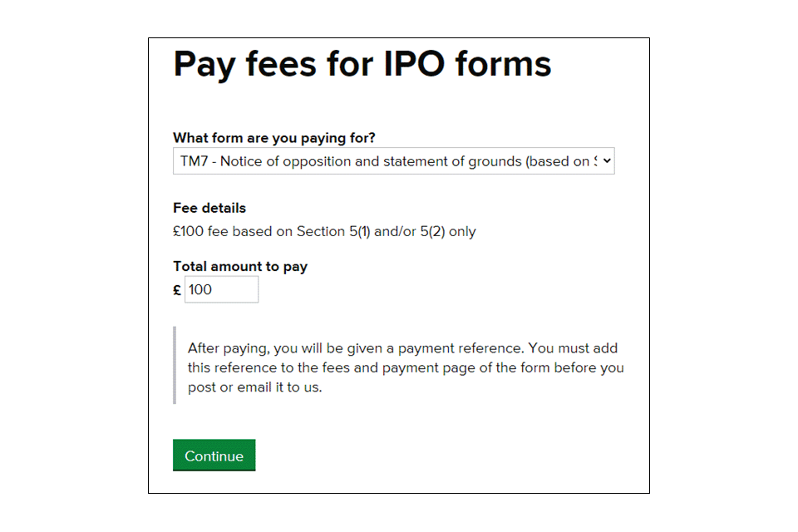Screen dimensions: 798x532
Task: Click the grey bar beside the notice
Action: tap(175, 366)
